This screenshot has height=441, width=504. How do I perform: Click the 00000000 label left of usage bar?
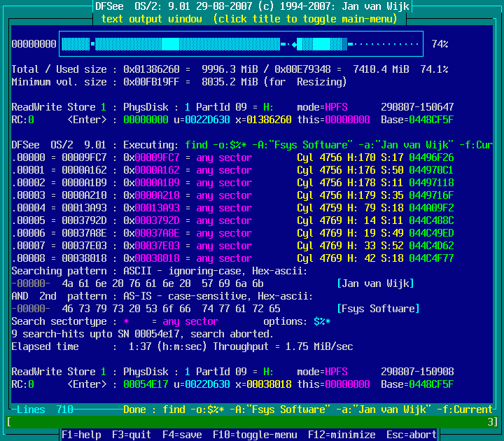point(34,44)
